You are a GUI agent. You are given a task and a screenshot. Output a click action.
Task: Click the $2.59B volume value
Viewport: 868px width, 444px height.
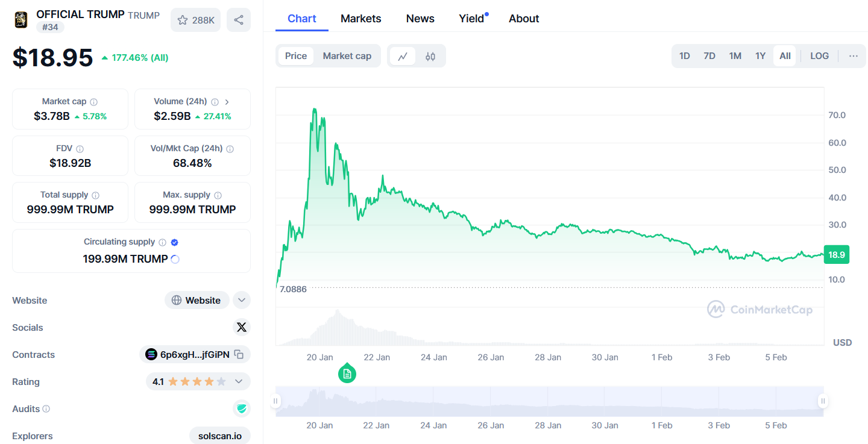tap(172, 116)
